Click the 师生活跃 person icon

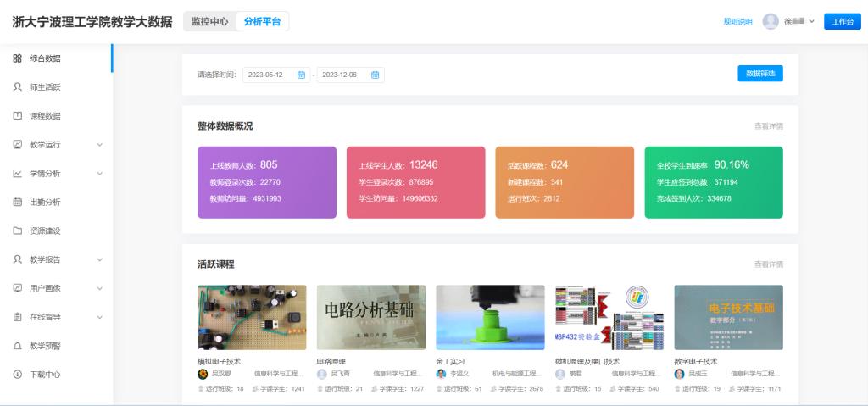[17, 87]
